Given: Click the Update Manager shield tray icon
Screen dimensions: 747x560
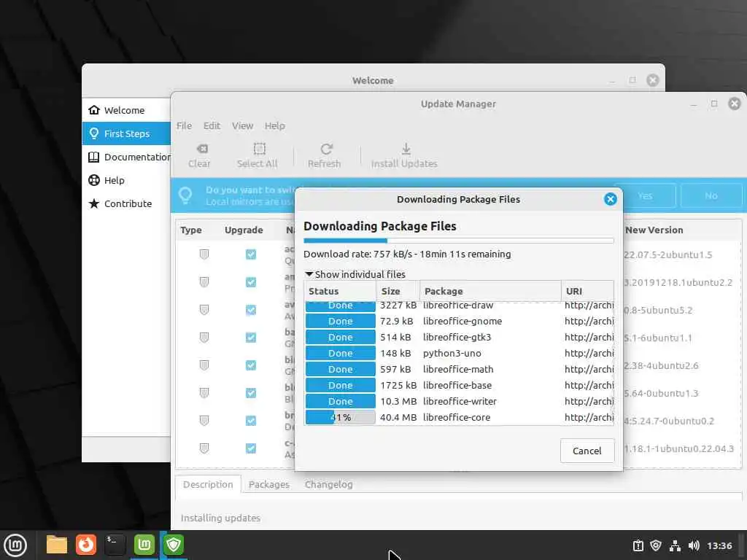Looking at the screenshot, I should 656,545.
